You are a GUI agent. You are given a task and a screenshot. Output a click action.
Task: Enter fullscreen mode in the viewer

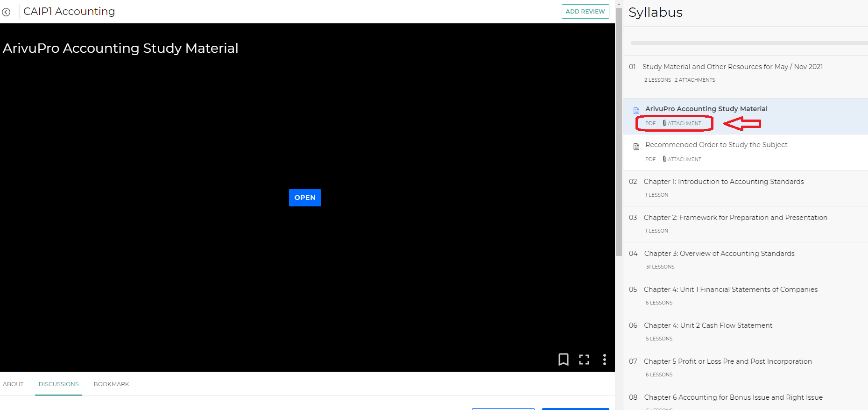tap(584, 360)
